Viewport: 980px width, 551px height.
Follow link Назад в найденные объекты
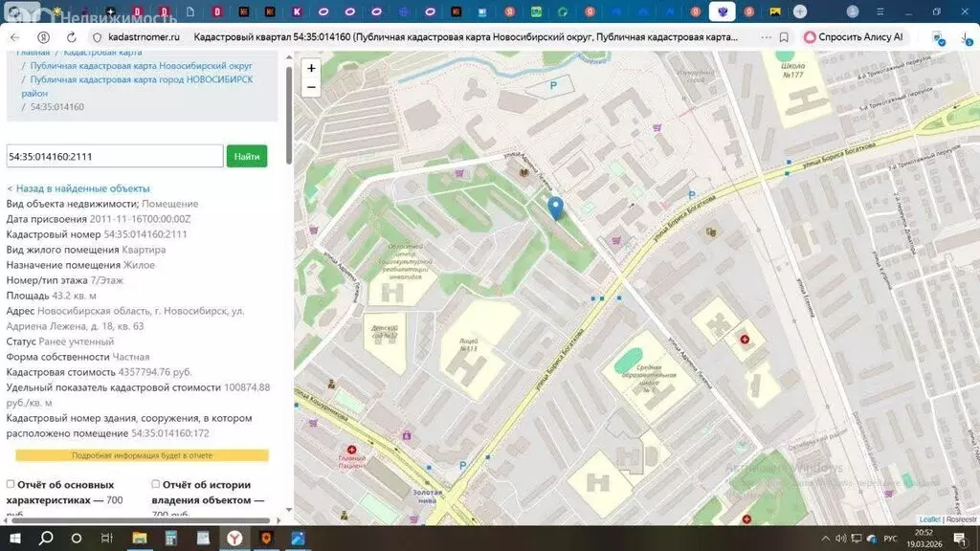tap(80, 188)
